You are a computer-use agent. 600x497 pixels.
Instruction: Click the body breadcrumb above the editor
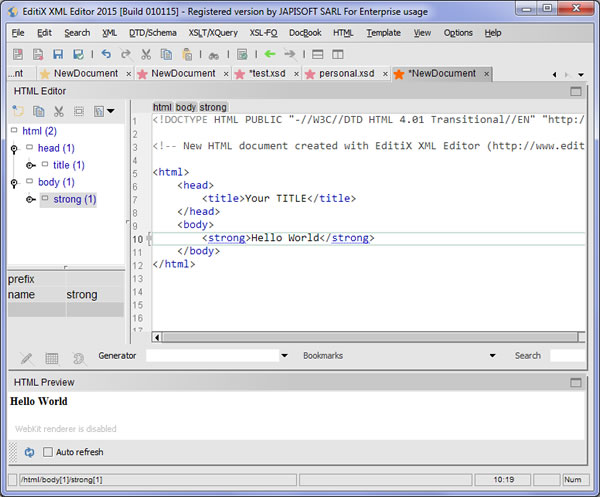coord(186,107)
